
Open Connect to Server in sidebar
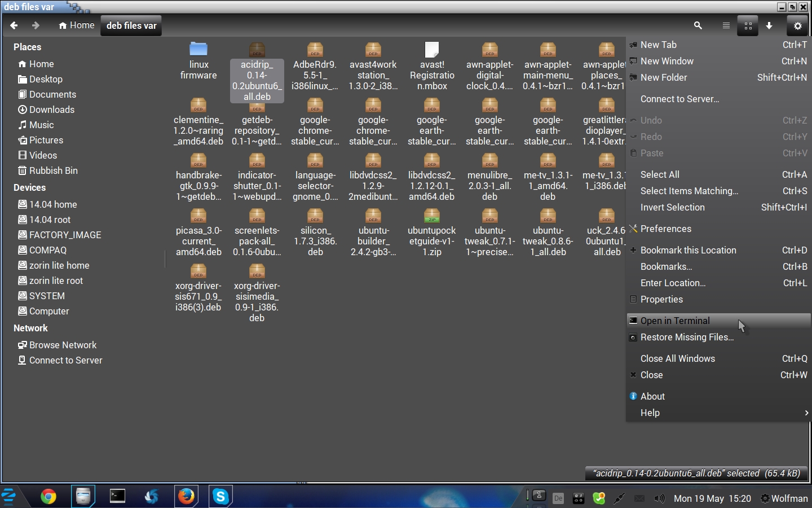click(65, 360)
